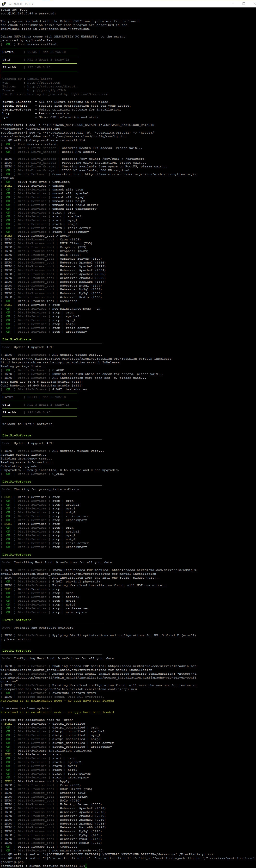Image resolution: width=256 pixels, height=868 pixels.
Task: Click the 'systemctl restart mysql' line
Action: [49, 693]
